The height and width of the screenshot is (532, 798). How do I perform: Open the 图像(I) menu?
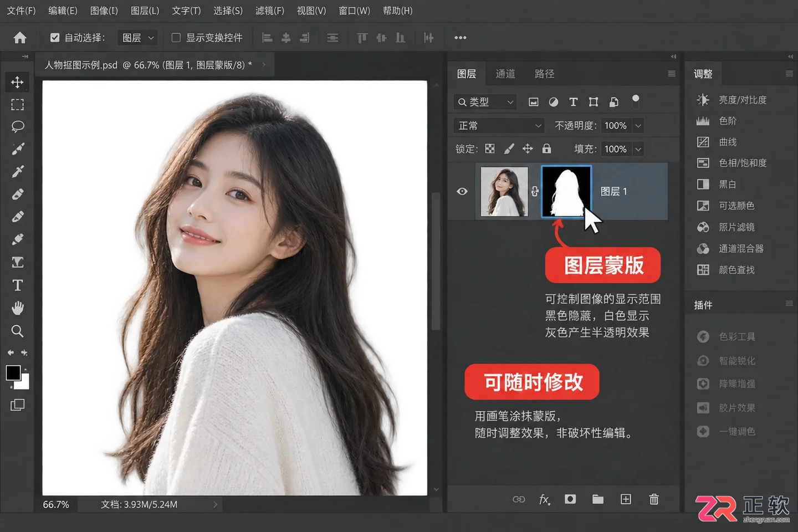click(104, 11)
